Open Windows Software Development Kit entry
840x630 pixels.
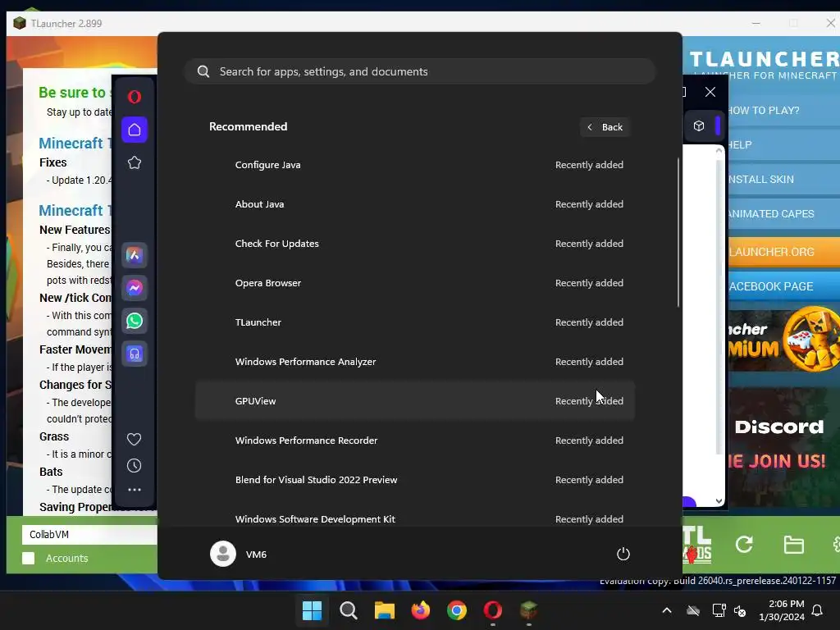tap(414, 518)
